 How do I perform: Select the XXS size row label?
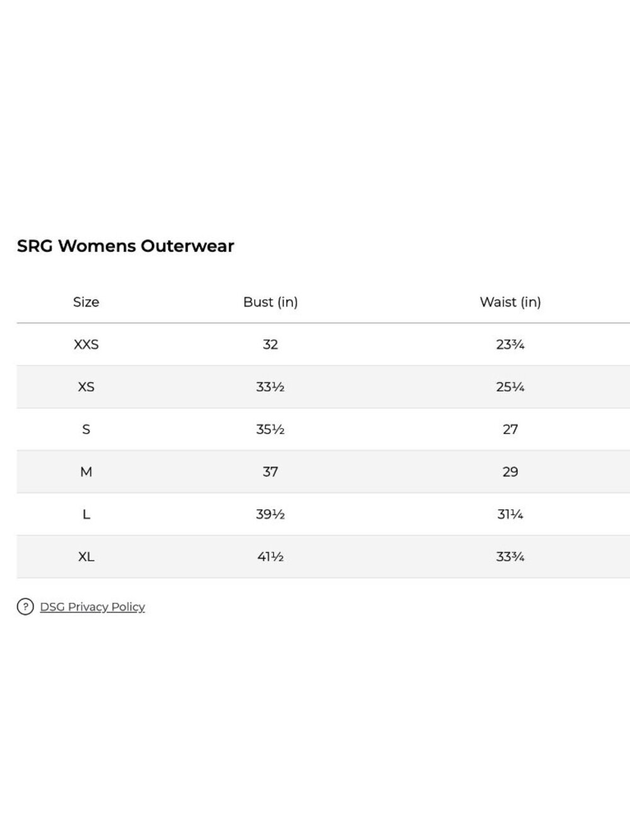click(86, 344)
